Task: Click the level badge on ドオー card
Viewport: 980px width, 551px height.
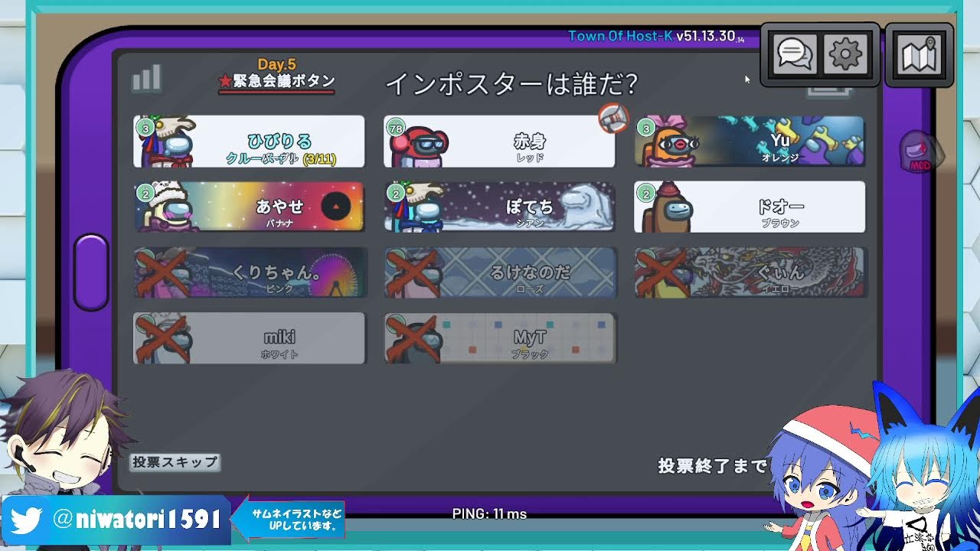Action: (646, 194)
